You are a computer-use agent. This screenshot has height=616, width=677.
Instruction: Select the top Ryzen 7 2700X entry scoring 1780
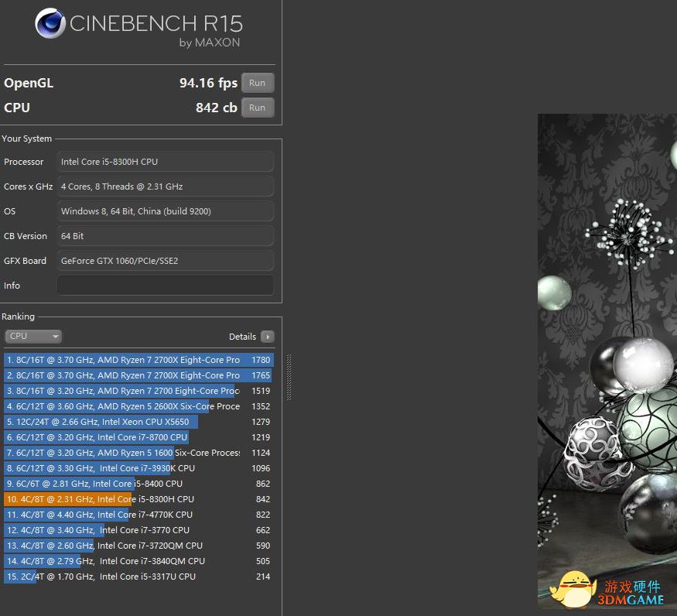click(138, 360)
